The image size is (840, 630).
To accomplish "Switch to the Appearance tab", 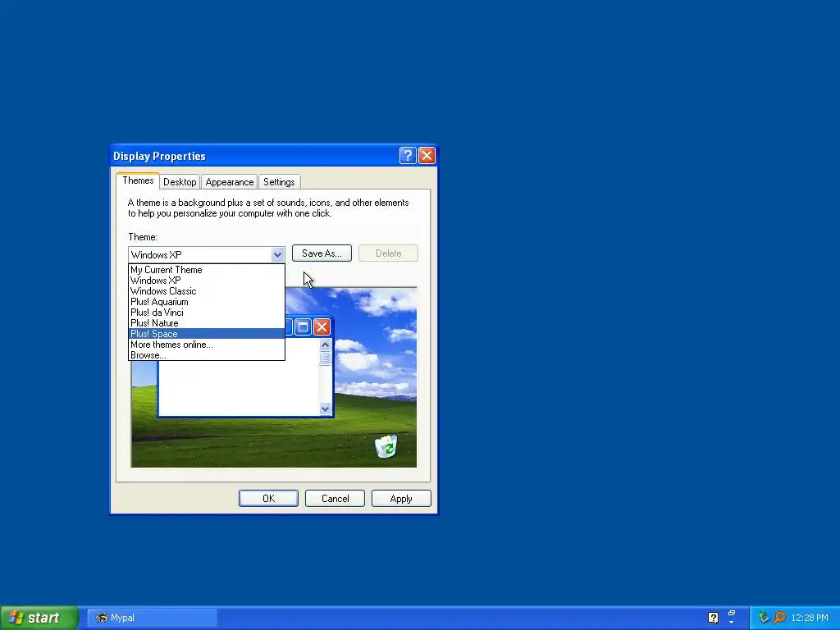I will click(x=230, y=182).
